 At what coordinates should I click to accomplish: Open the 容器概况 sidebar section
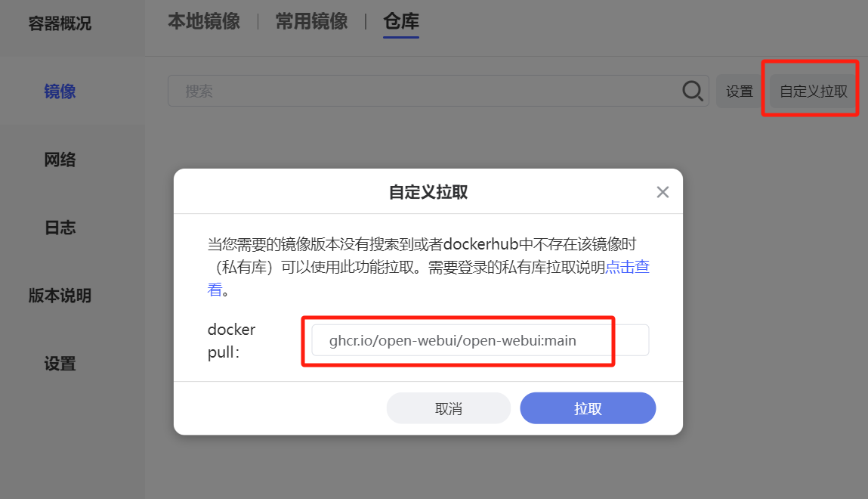(x=60, y=23)
